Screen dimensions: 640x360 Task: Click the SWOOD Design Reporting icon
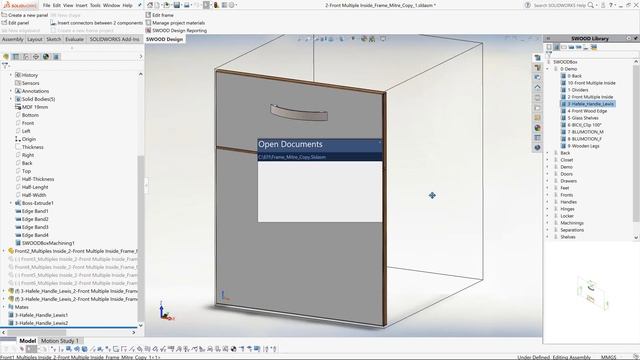[148, 30]
